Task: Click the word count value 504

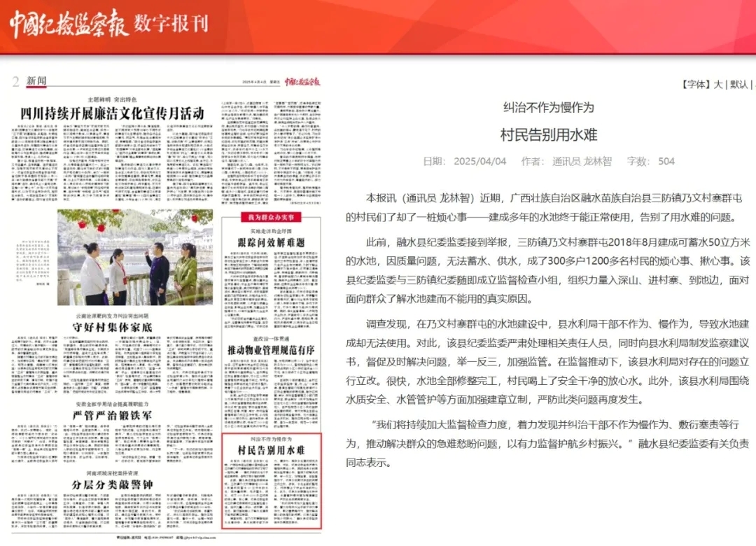Action: [x=666, y=161]
